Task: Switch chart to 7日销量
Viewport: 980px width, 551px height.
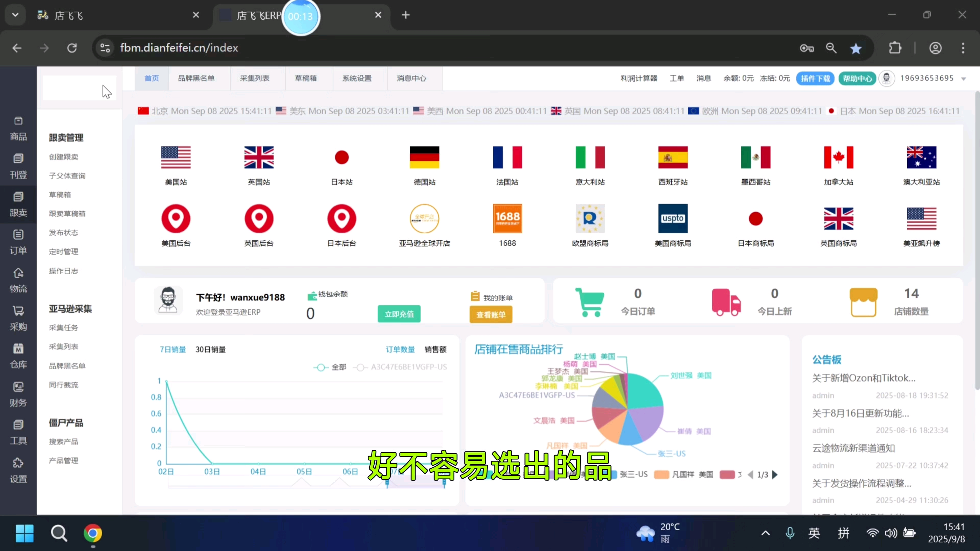Action: click(173, 349)
